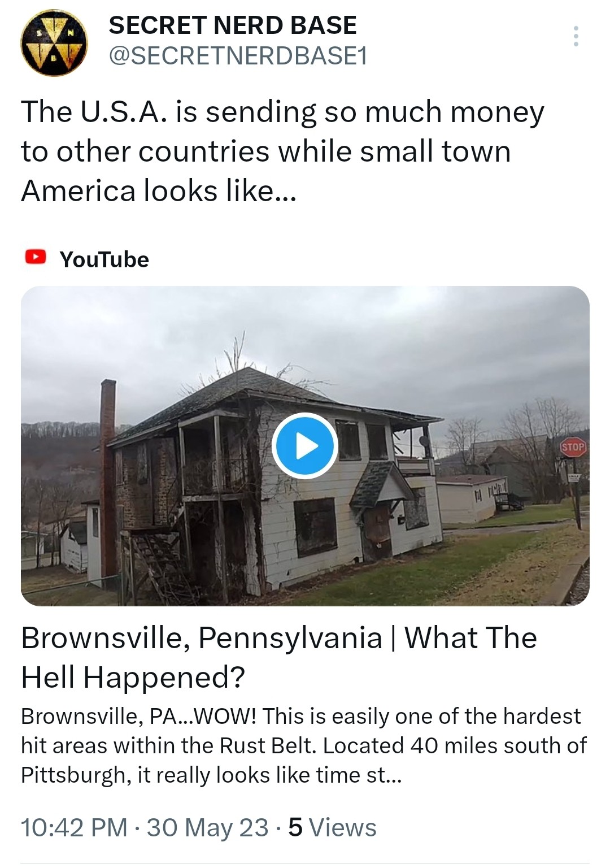Open the Secret Nerd Base profile avatar
Screen dimensions: 610x868
click(54, 42)
